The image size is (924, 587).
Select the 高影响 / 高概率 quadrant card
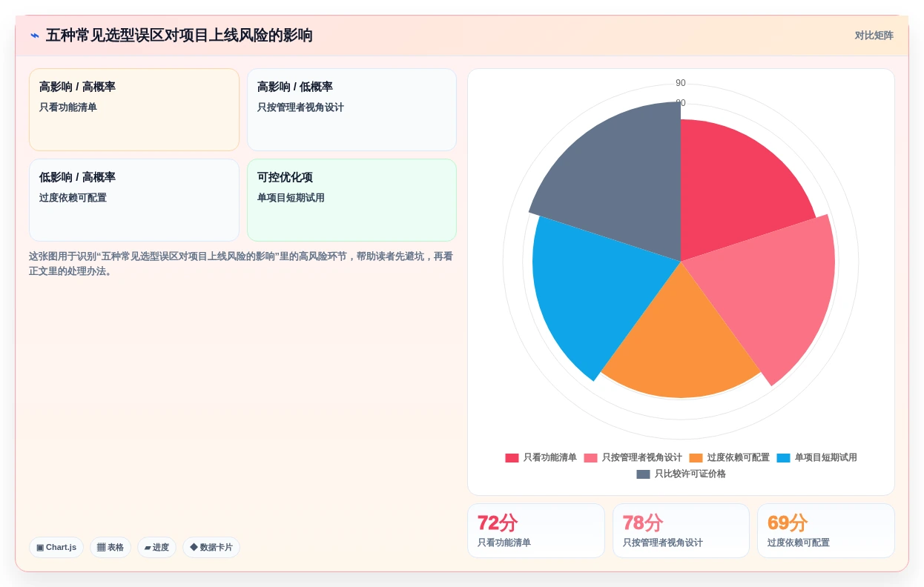pyautogui.click(x=134, y=110)
